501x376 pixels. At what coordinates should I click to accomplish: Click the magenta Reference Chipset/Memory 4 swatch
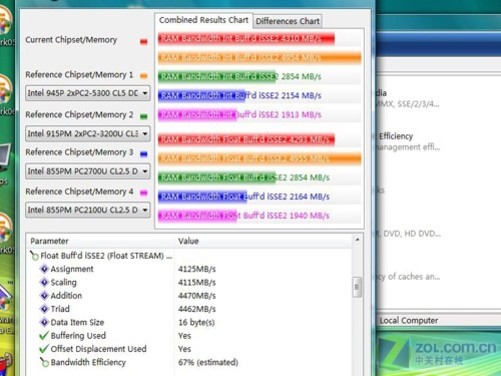click(x=144, y=193)
